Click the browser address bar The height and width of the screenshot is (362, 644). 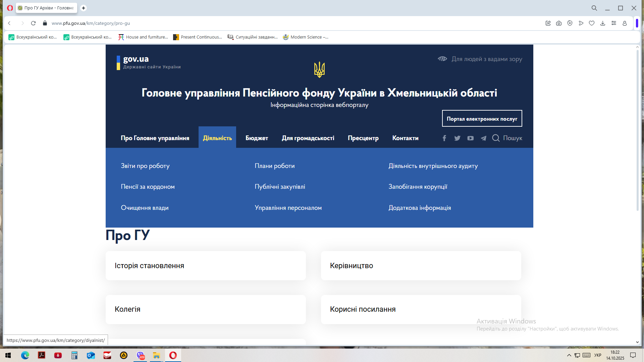point(235,23)
